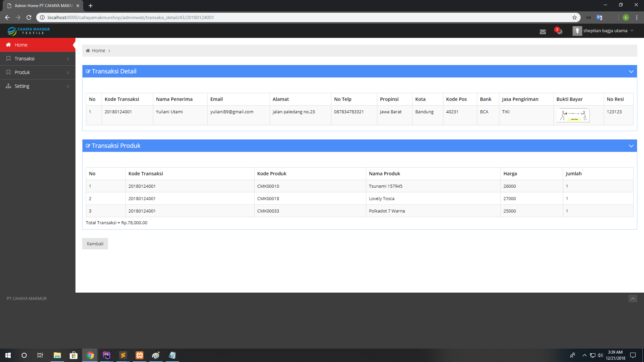Screen dimensions: 644x362
Task: Bookmark the page with the star icon
Action: [575, 17]
